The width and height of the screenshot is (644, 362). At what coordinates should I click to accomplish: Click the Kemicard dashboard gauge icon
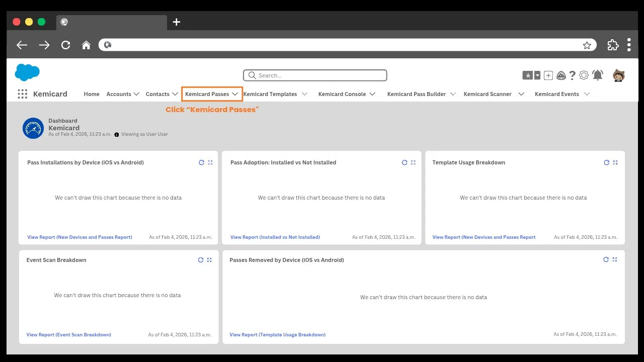[33, 128]
